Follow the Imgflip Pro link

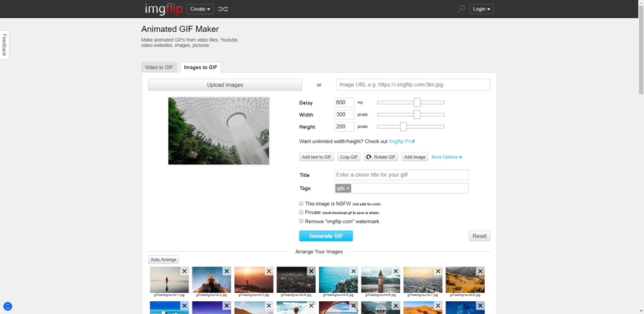(x=401, y=141)
